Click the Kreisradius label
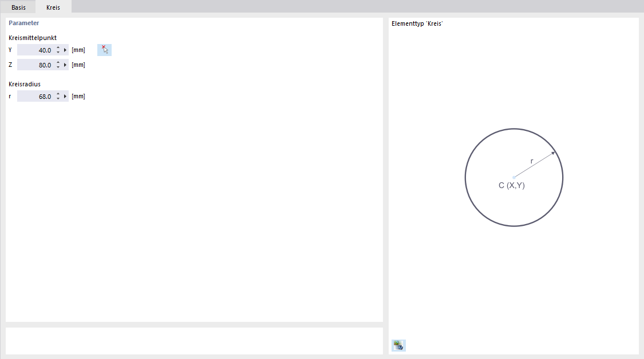The width and height of the screenshot is (644, 359). pyautogui.click(x=25, y=84)
